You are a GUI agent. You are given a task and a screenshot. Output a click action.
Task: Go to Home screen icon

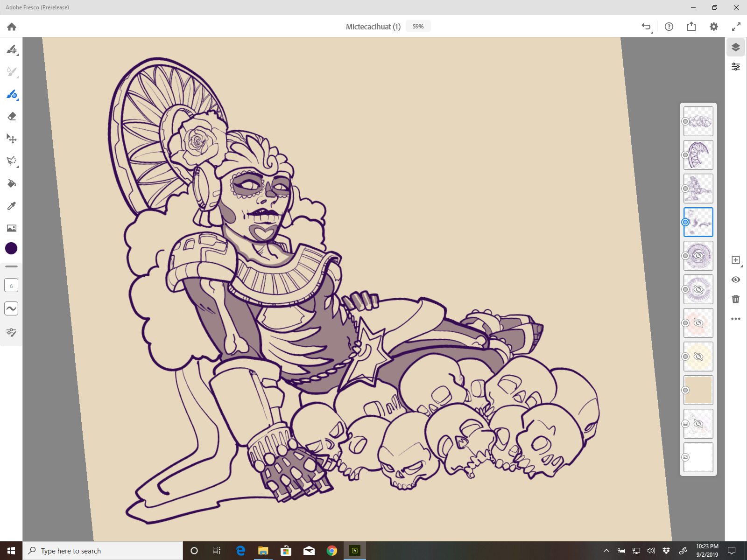pos(12,27)
